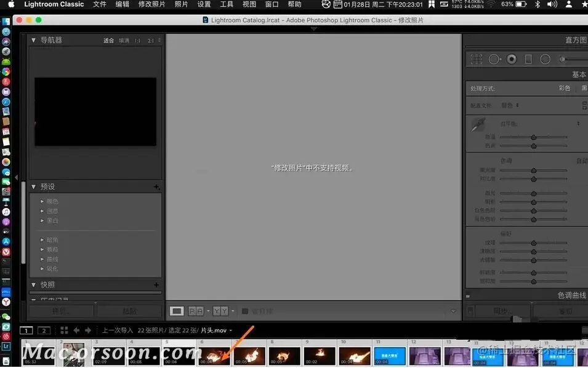588x368 pixels.
Task: Click the 对比度 contrast slider handle
Action: pyautogui.click(x=533, y=179)
